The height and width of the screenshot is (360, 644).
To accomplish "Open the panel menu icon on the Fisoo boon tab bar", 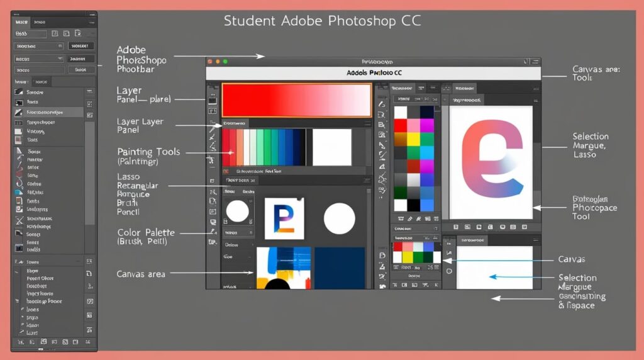I will tap(367, 181).
